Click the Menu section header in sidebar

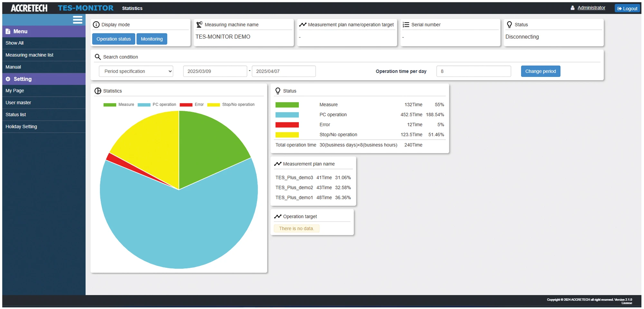pos(44,31)
